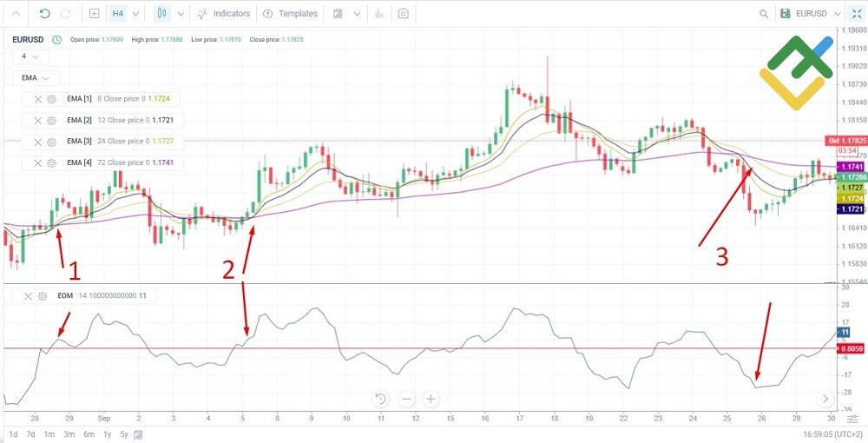Viewport: 868px width, 443px height.
Task: Click the green 1.17286 price tag
Action: [x=851, y=177]
